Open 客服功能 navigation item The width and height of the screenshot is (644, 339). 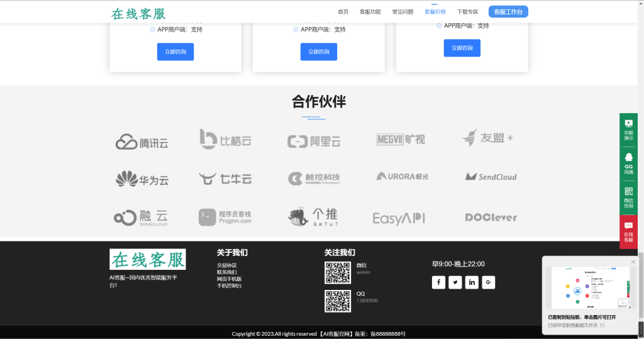[x=370, y=12]
